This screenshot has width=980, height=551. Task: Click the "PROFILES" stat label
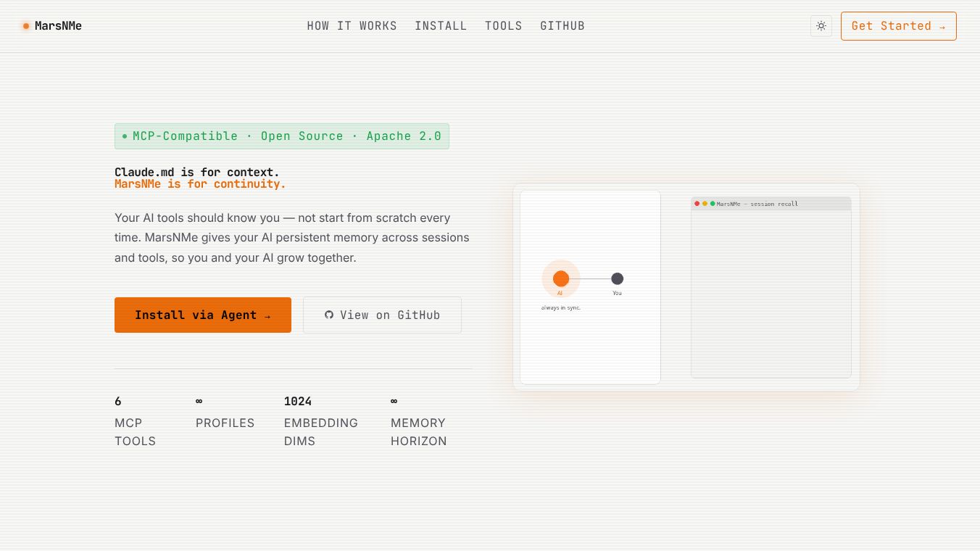pos(225,423)
